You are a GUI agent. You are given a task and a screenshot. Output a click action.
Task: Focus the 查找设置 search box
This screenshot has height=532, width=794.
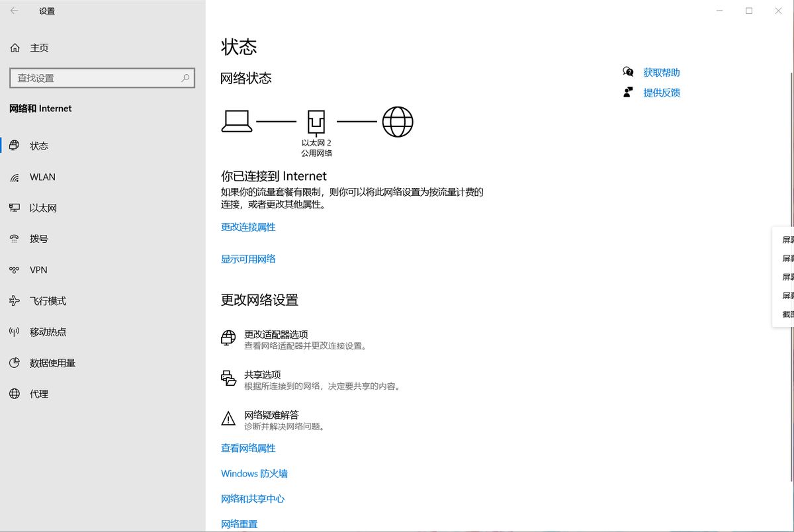(x=103, y=77)
